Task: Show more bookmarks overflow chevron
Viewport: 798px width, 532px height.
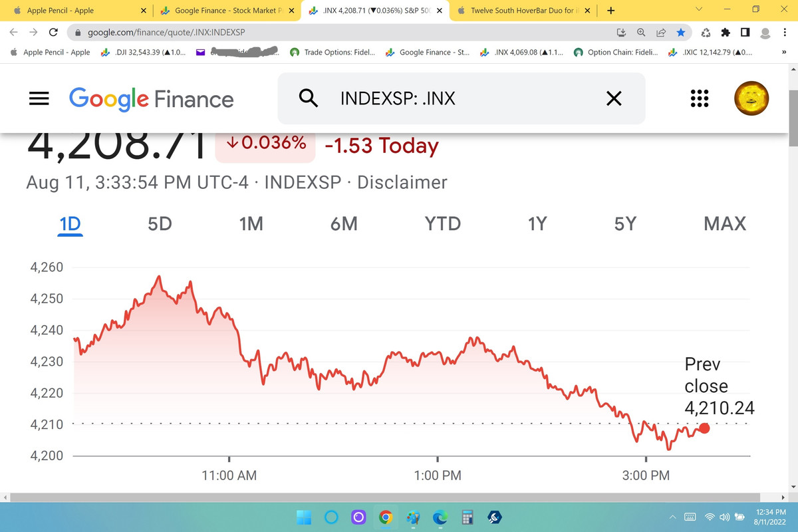Action: pyautogui.click(x=775, y=52)
